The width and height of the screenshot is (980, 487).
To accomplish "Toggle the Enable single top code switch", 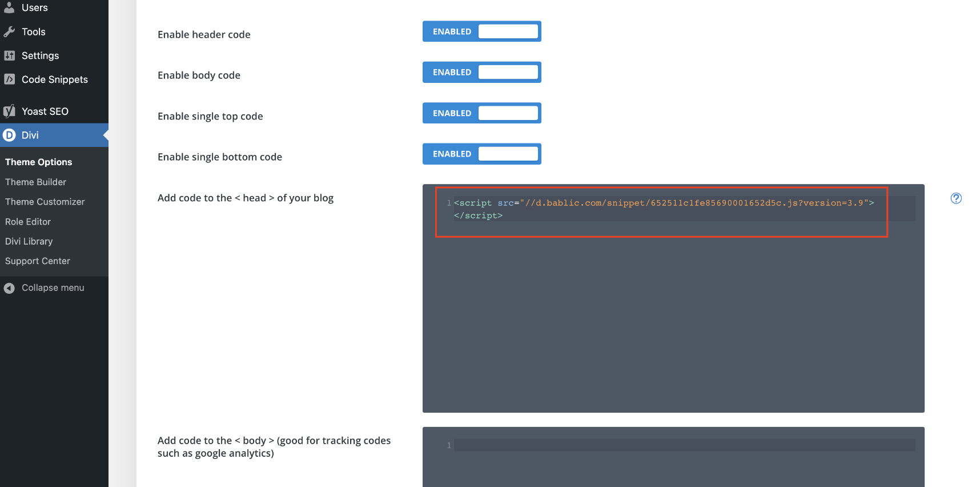I will tap(482, 113).
